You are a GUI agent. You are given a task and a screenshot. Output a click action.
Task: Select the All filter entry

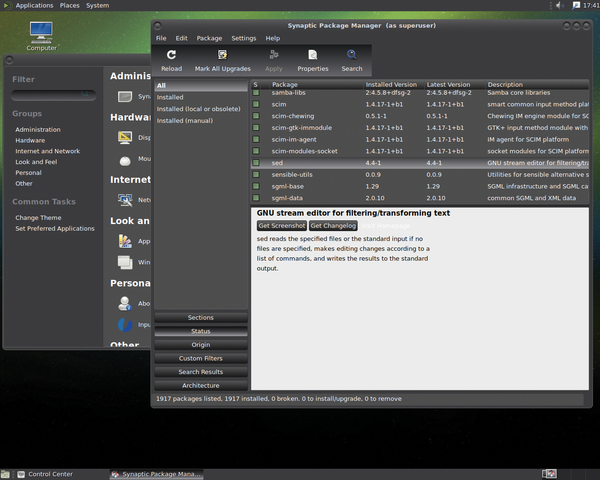(201, 86)
